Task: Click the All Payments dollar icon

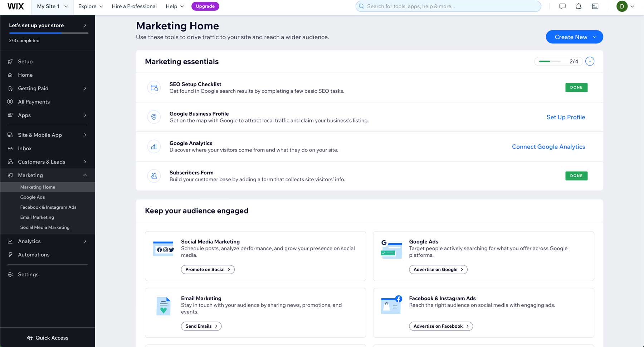Action: tap(10, 102)
